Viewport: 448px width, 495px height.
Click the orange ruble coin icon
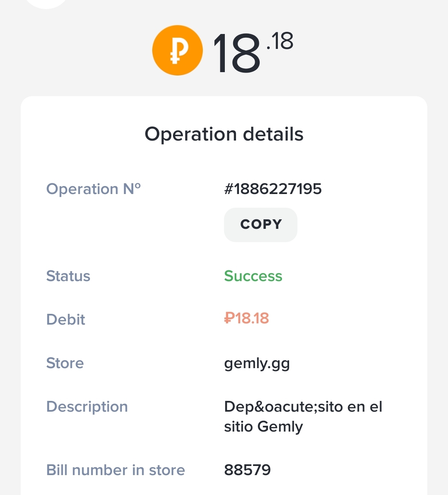177,50
